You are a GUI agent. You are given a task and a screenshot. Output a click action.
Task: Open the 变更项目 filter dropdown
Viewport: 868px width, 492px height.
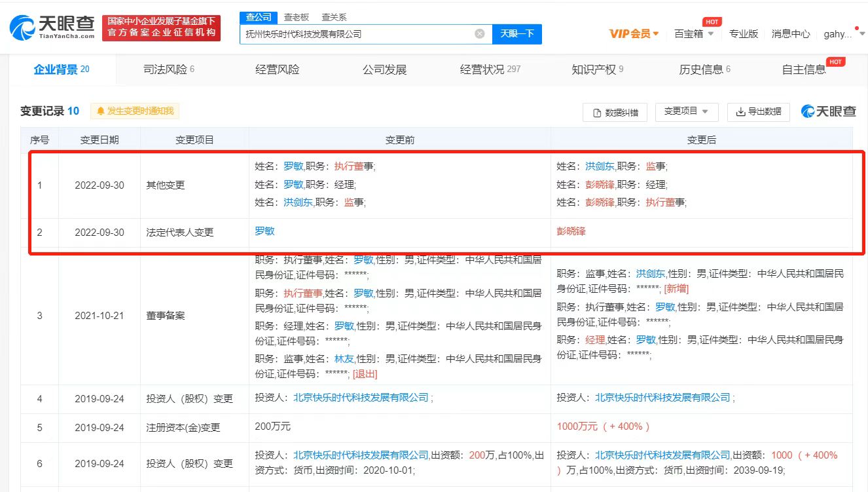point(686,111)
